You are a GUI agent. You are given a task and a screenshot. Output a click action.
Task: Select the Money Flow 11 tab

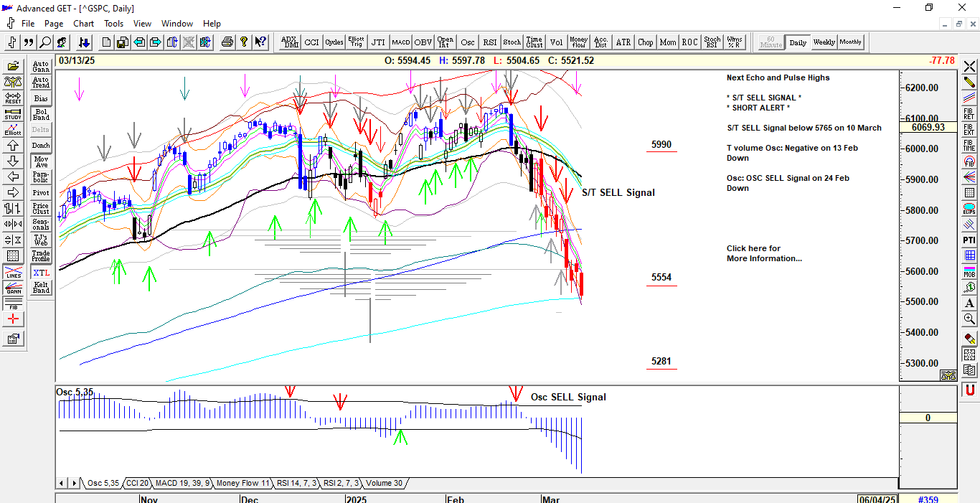(x=242, y=483)
